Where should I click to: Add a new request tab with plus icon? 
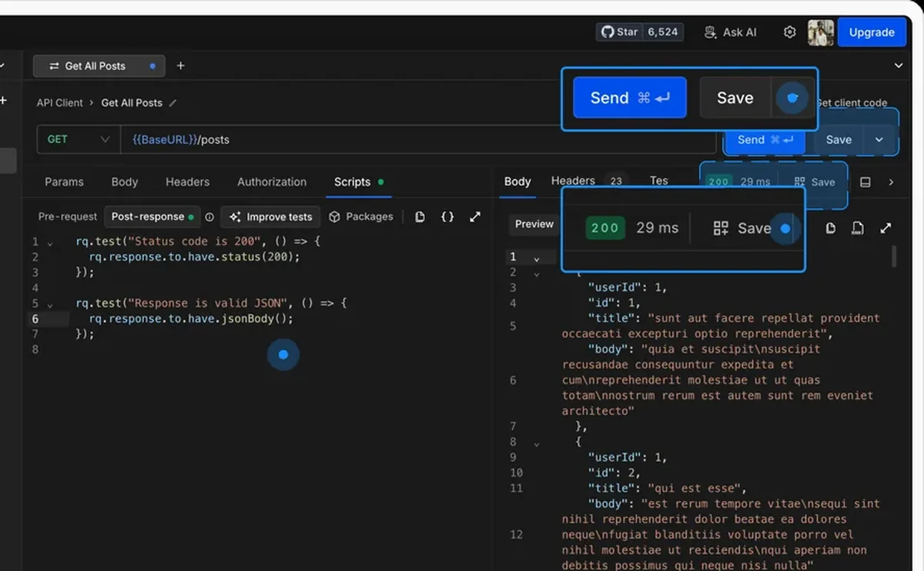181,65
